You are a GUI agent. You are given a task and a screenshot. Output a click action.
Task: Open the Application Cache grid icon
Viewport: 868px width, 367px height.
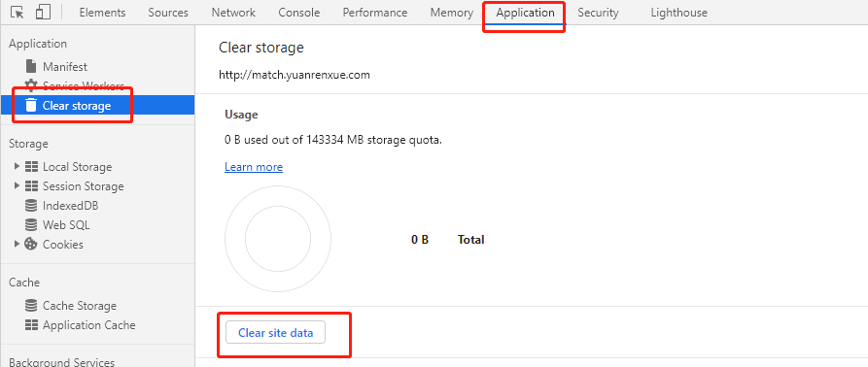coord(31,325)
